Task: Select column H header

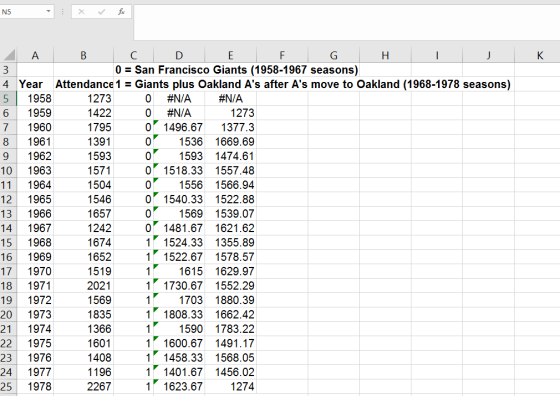Action: pos(385,55)
